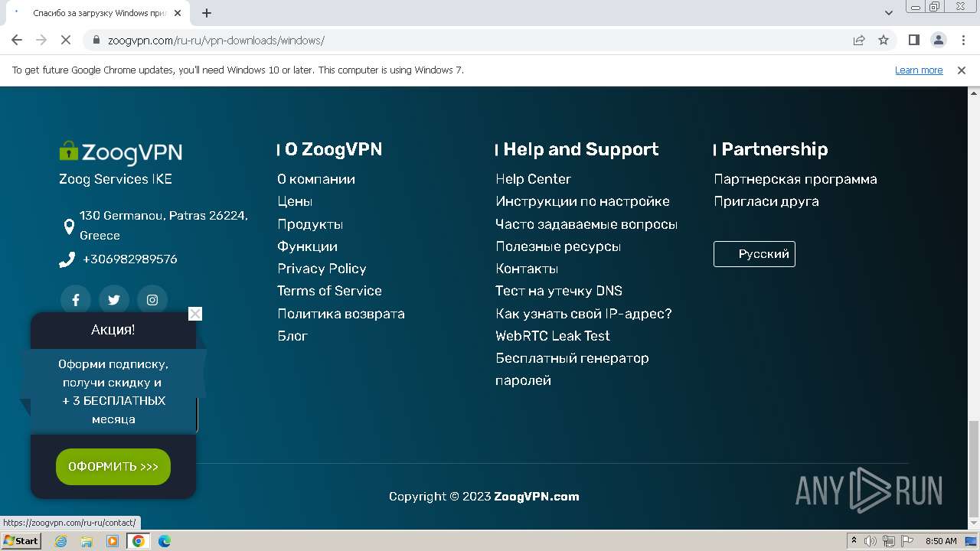Screen dimensions: 980x551
Task: Stop loading the page
Action: 66,41
